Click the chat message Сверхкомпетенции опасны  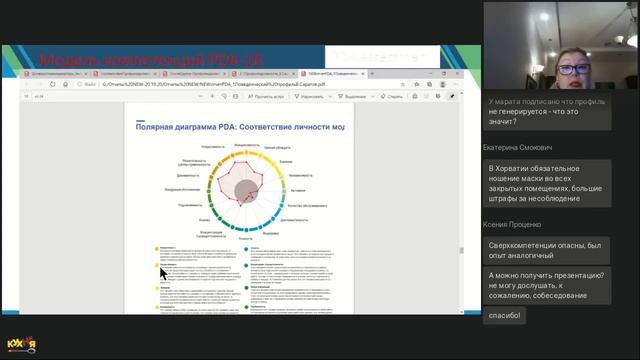tap(546, 250)
